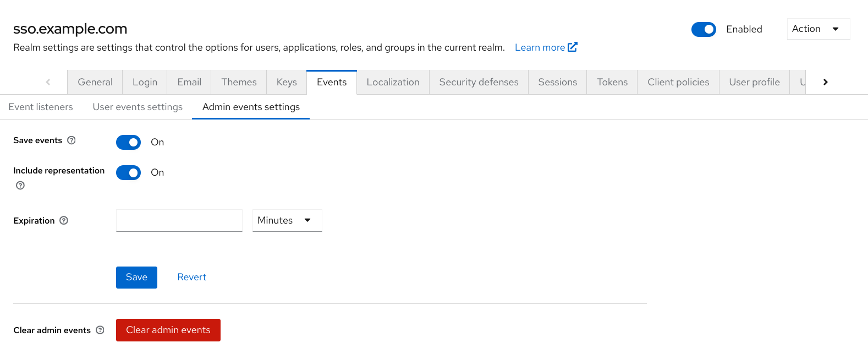Screen dimensions: 868x364
Task: Open the User events settings tab
Action: [x=138, y=107]
